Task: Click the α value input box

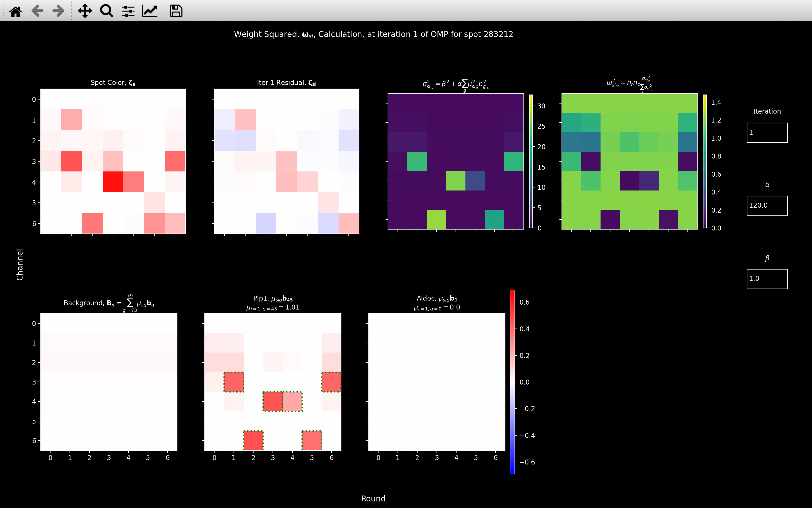Action: point(767,206)
